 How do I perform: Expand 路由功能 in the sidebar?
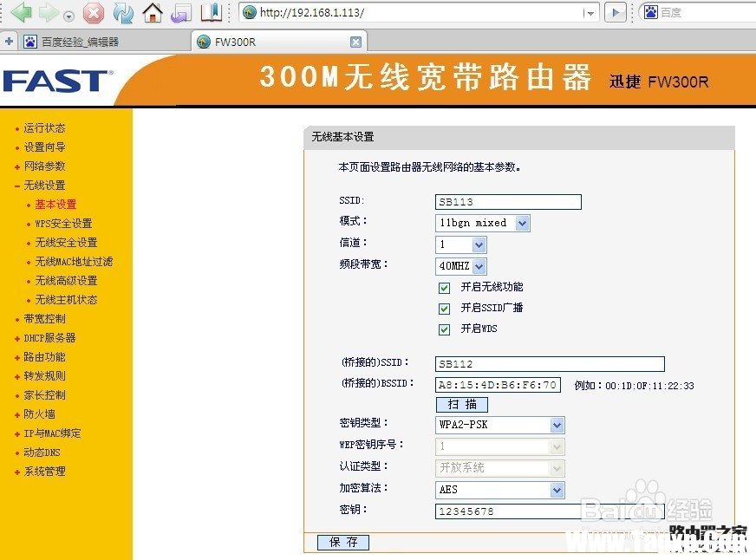coord(44,357)
